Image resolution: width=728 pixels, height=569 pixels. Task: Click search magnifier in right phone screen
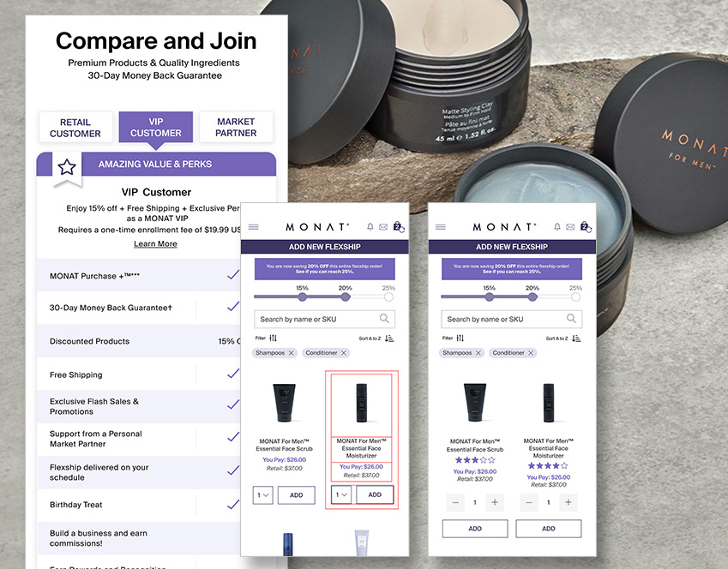pyautogui.click(x=572, y=319)
